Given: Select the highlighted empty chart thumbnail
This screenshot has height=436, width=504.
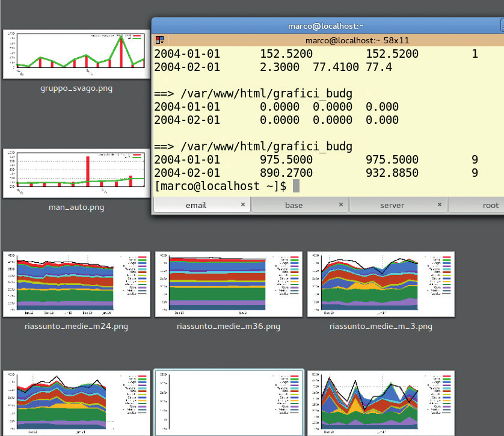Looking at the screenshot, I should pyautogui.click(x=229, y=403).
